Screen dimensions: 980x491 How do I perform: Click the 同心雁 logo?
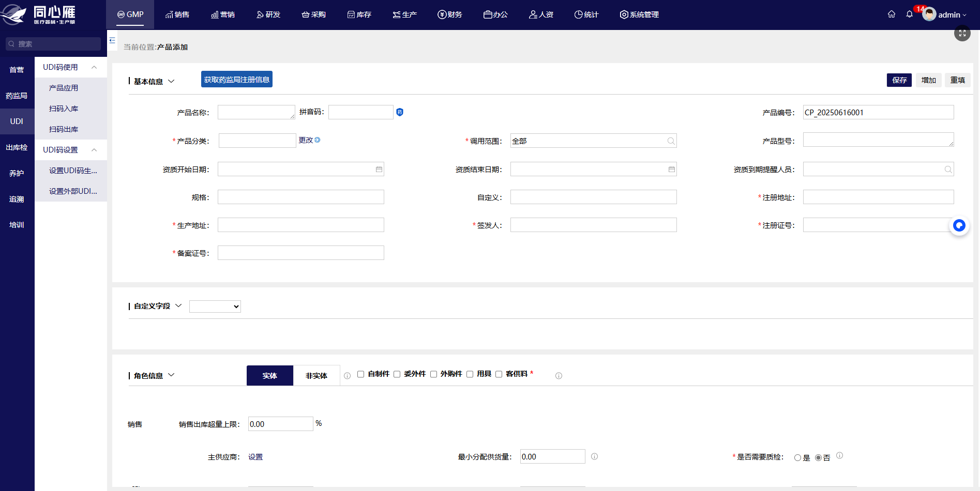pos(39,14)
